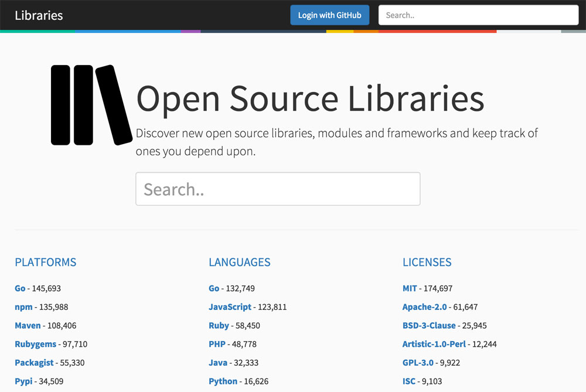586x392 pixels.
Task: Open the ISC license link
Action: pyautogui.click(x=409, y=381)
